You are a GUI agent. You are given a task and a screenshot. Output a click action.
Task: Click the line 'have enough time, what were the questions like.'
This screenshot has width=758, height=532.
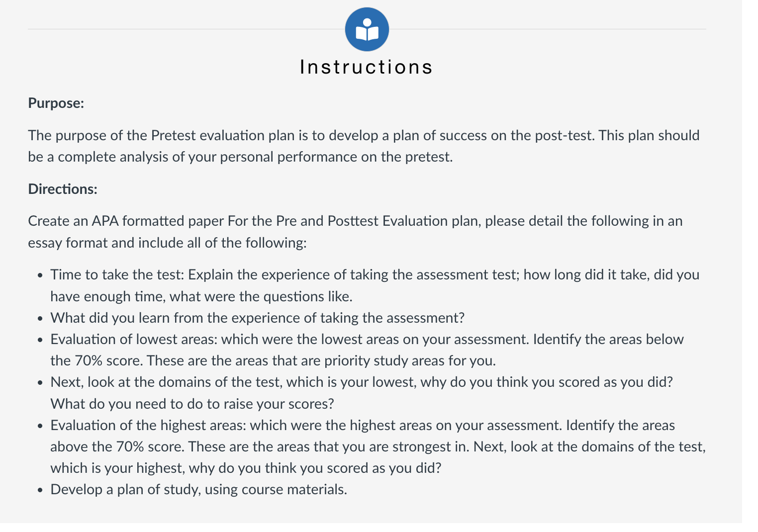coord(201,296)
